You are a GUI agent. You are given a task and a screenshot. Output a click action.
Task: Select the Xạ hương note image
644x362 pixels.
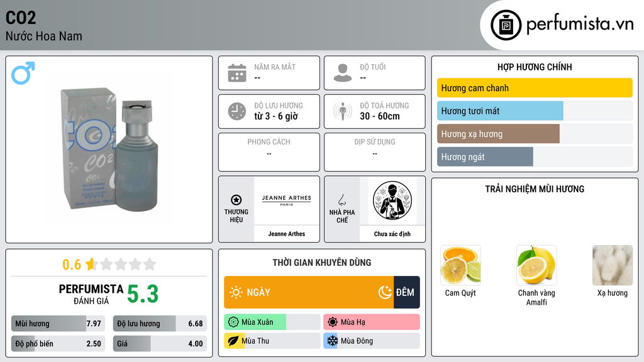613,265
